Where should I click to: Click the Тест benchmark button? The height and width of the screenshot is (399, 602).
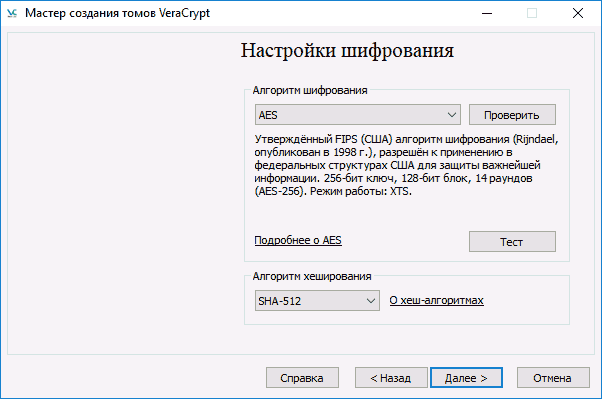[x=512, y=242]
